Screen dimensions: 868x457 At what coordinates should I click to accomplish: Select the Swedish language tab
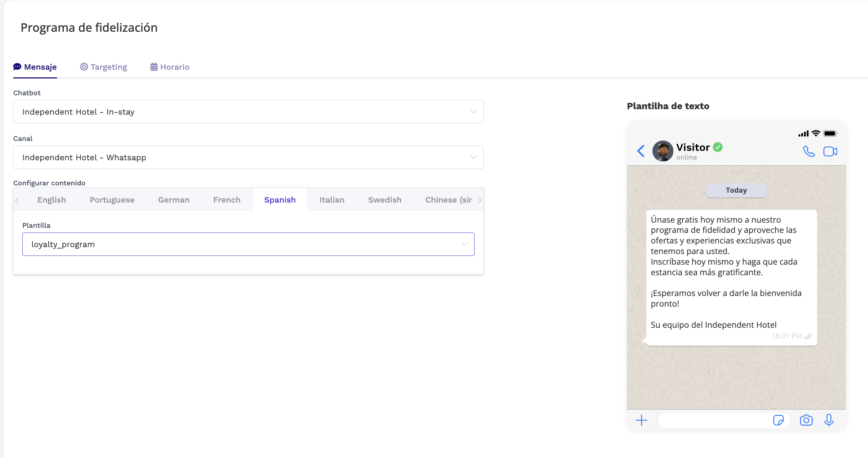[x=385, y=200]
